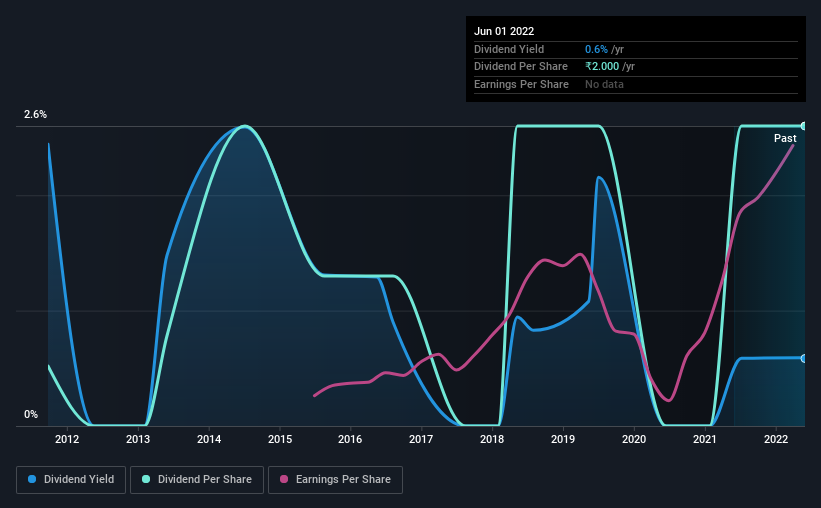The width and height of the screenshot is (821, 508).
Task: Select the Dividend Yield endpoint marker
Action: pos(803,359)
